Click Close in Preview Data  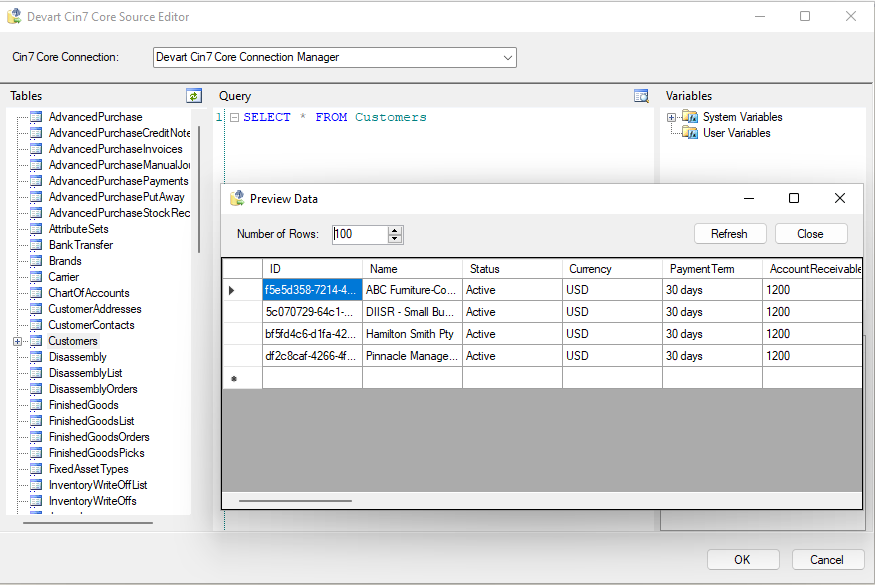[810, 234]
